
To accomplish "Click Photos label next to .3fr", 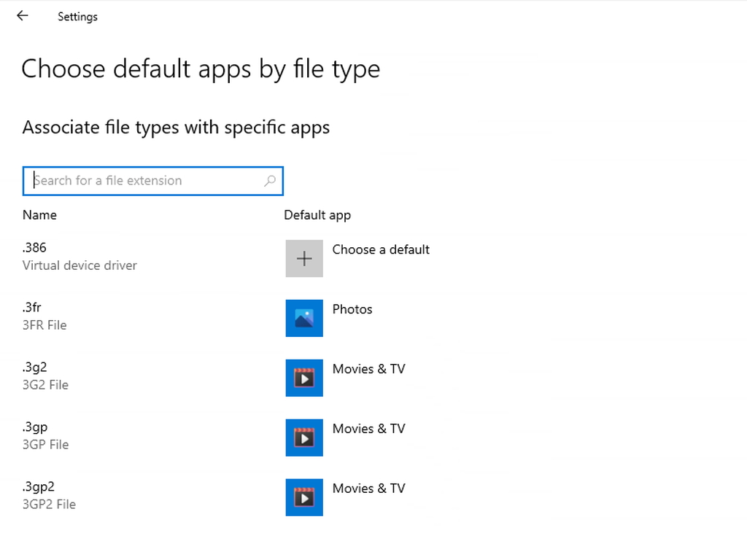I will [x=352, y=309].
